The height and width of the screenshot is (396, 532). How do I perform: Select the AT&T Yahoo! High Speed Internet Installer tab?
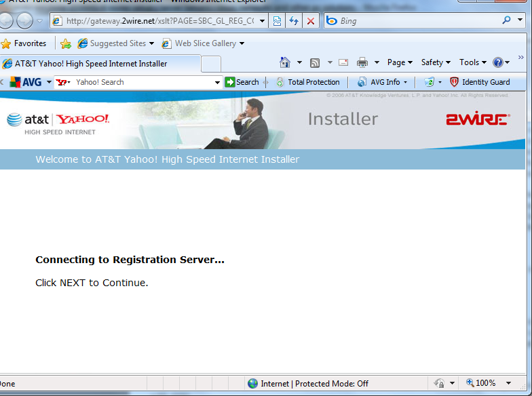coord(100,64)
